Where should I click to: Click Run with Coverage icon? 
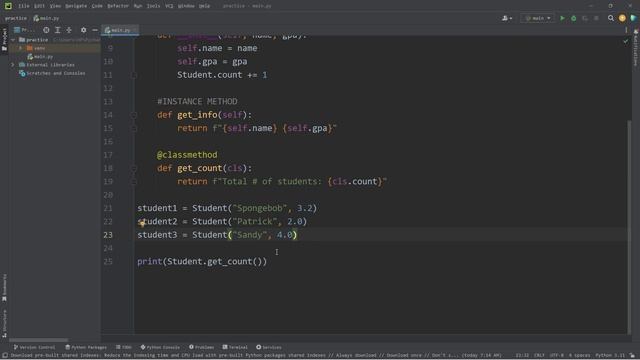pos(585,18)
